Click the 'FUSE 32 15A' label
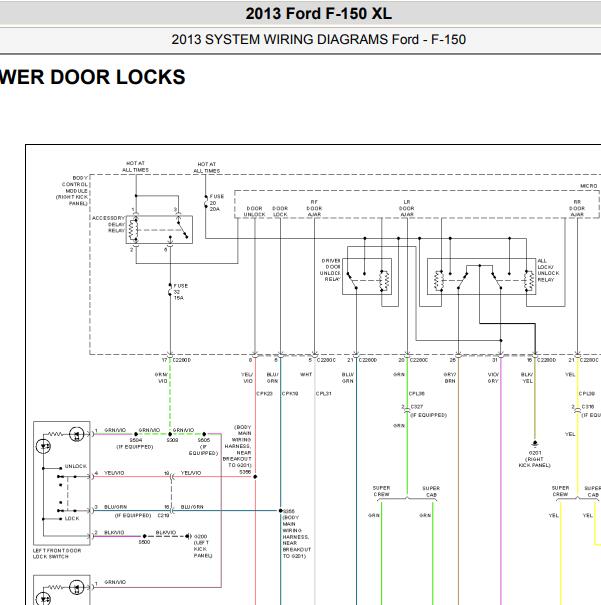The image size is (601, 605). pyautogui.click(x=181, y=292)
